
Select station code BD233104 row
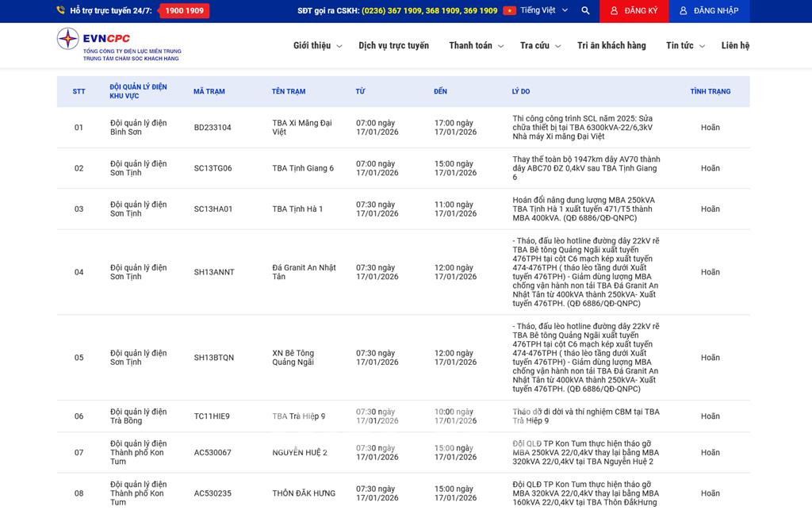(x=213, y=128)
